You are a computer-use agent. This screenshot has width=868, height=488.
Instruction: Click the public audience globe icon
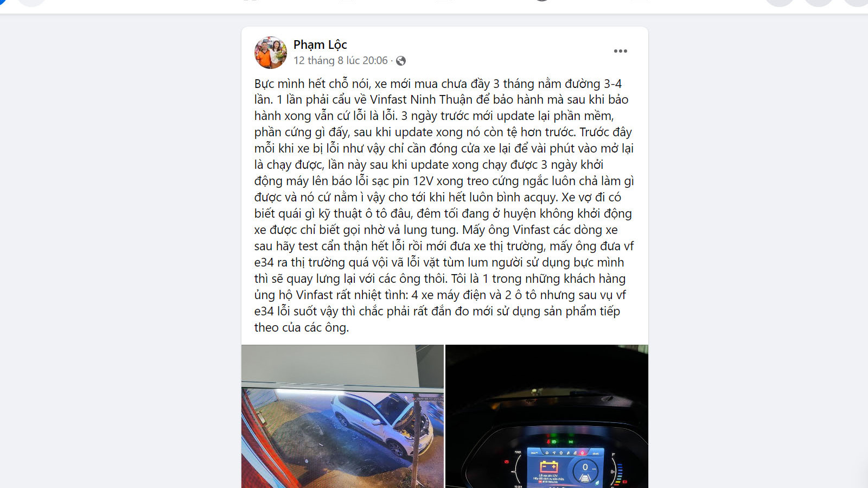tap(401, 61)
